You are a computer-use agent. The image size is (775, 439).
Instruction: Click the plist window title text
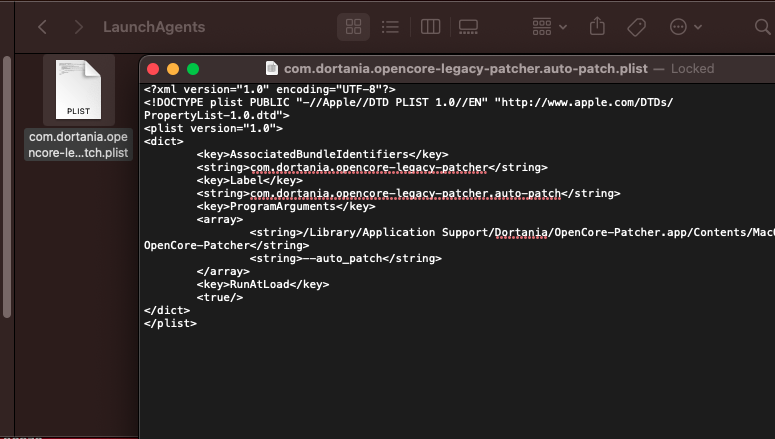click(x=466, y=68)
